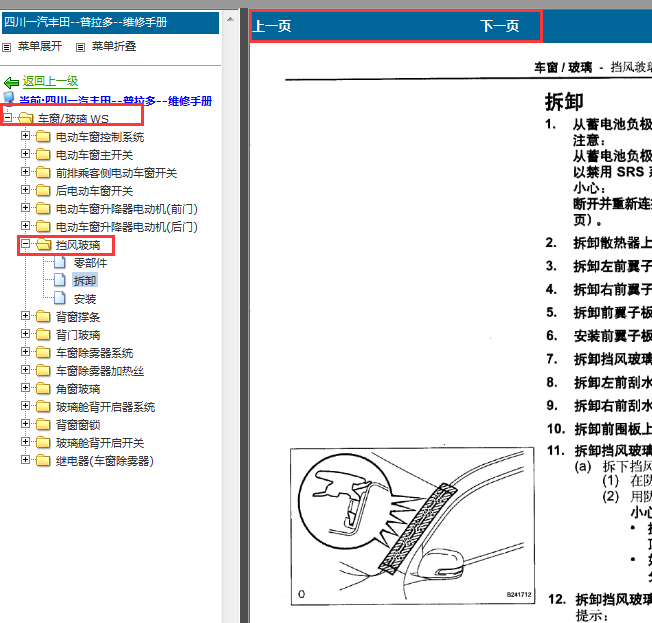
Task: Collapse the 车窗/玻璃 WS root node
Action: (7, 117)
